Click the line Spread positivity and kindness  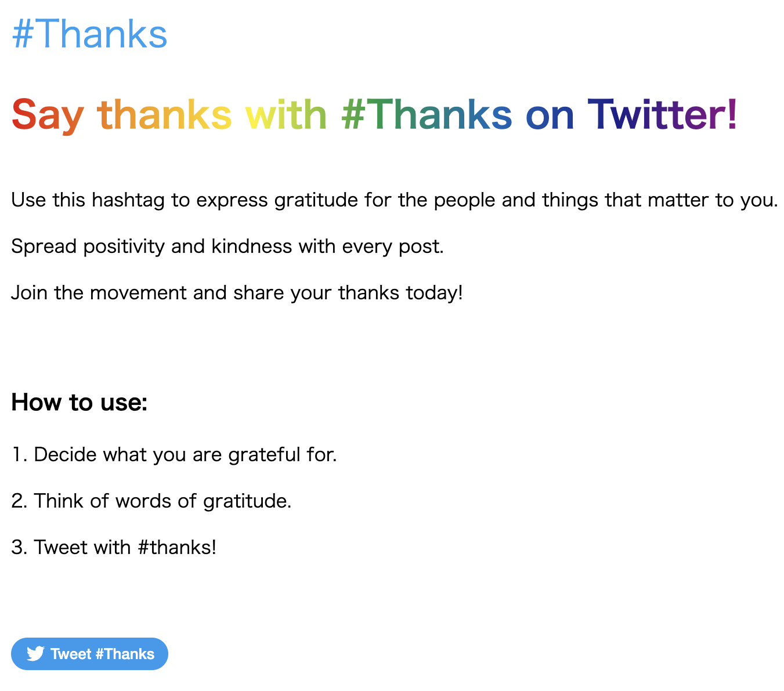[227, 247]
